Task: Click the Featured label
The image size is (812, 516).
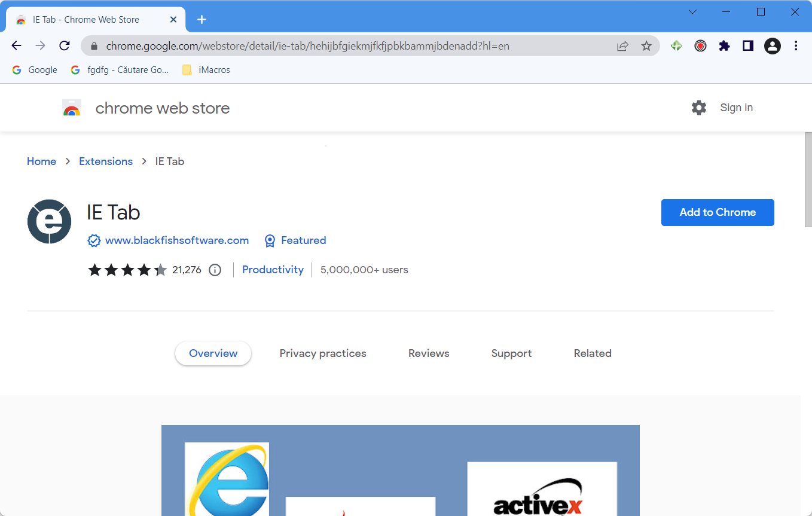Action: (x=304, y=240)
